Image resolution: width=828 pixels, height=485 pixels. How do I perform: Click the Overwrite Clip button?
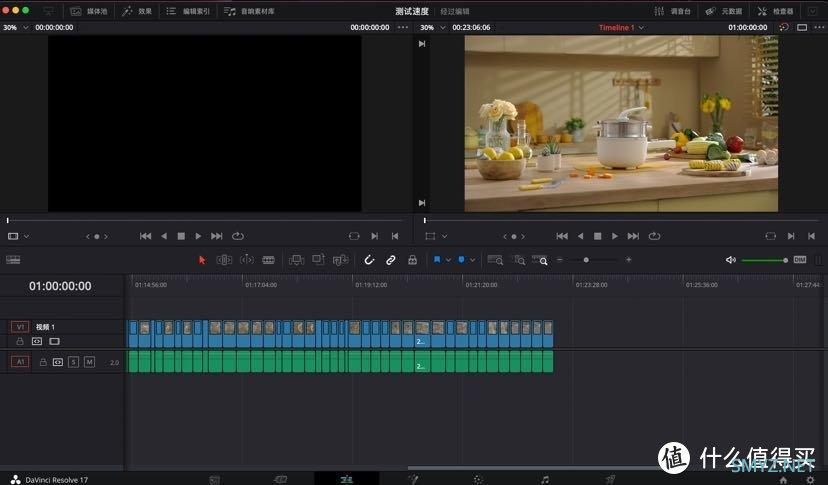[x=318, y=259]
